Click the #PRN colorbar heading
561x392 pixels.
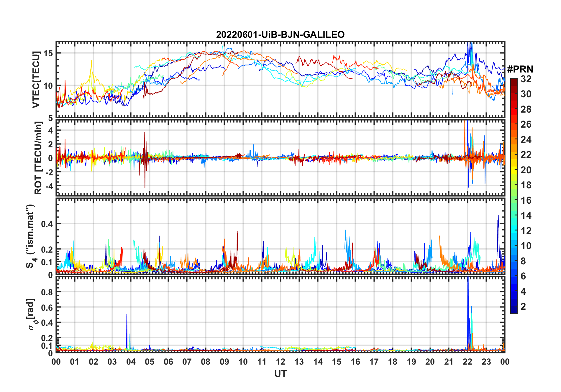tap(520, 69)
